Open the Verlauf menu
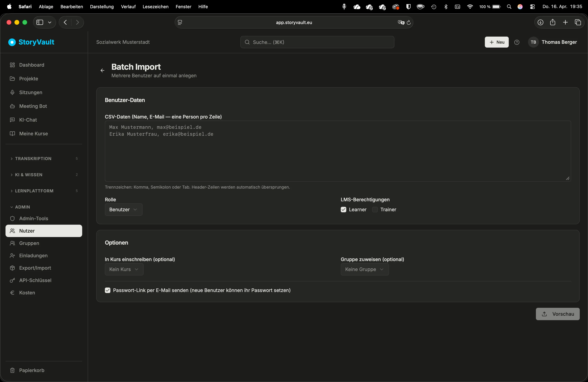 click(128, 7)
